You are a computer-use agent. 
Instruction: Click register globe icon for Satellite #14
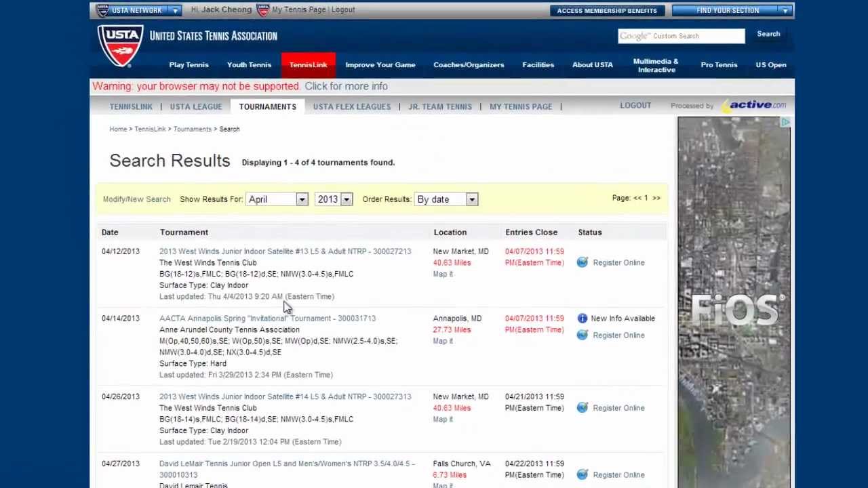[583, 407]
